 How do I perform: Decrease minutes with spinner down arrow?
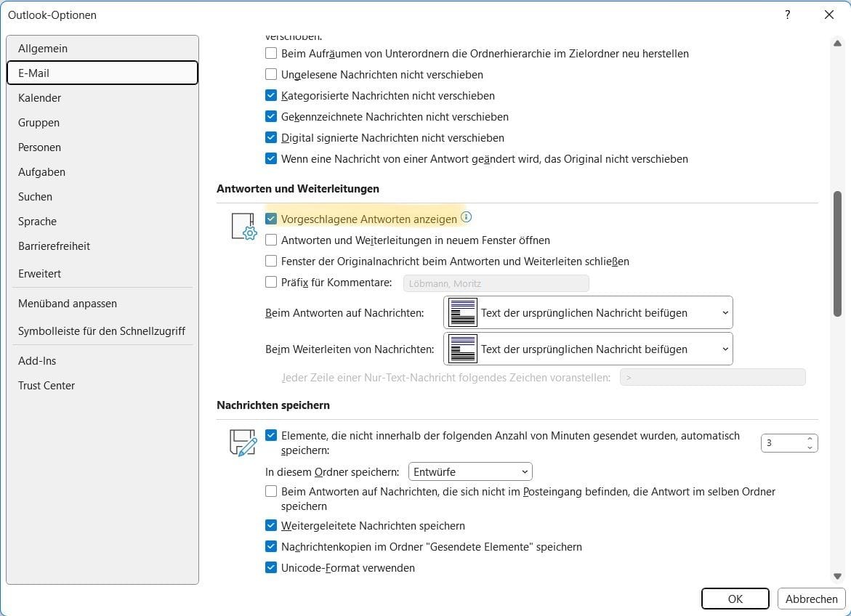(810, 447)
